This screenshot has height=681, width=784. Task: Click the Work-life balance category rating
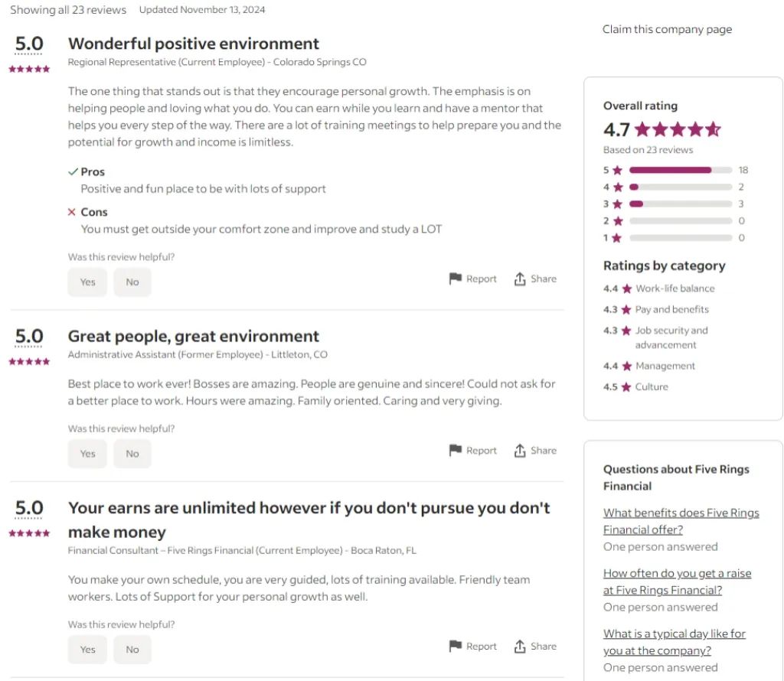pyautogui.click(x=659, y=288)
